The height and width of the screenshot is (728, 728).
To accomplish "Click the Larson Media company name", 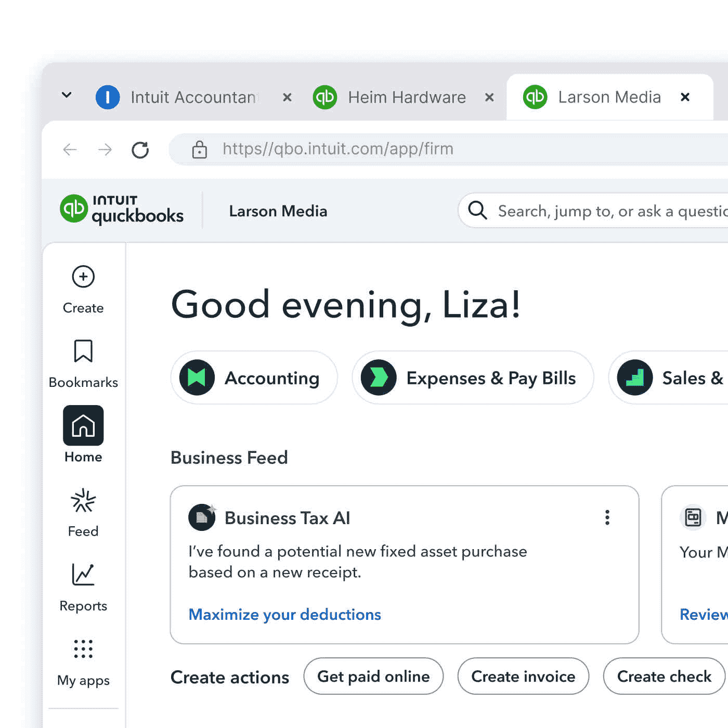I will (278, 211).
